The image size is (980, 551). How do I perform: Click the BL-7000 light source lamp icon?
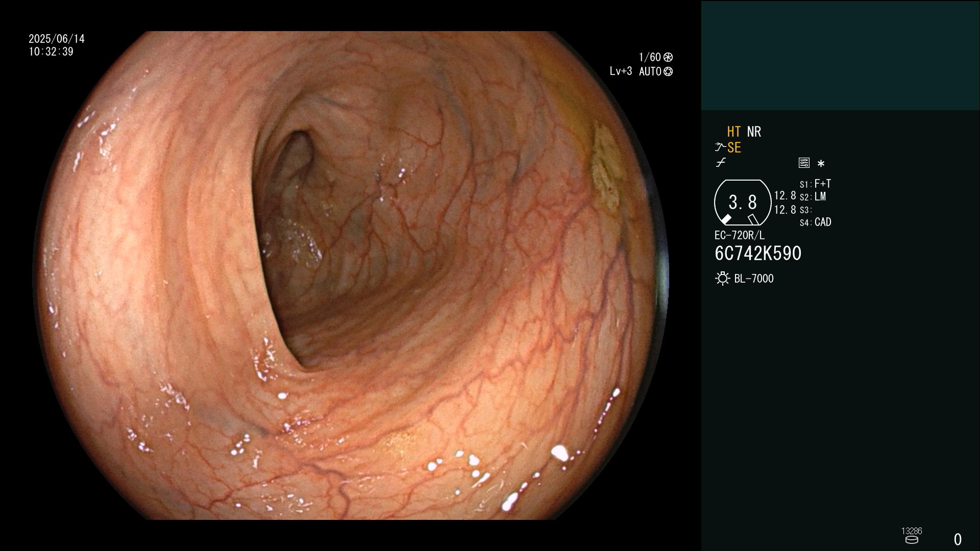pos(722,279)
